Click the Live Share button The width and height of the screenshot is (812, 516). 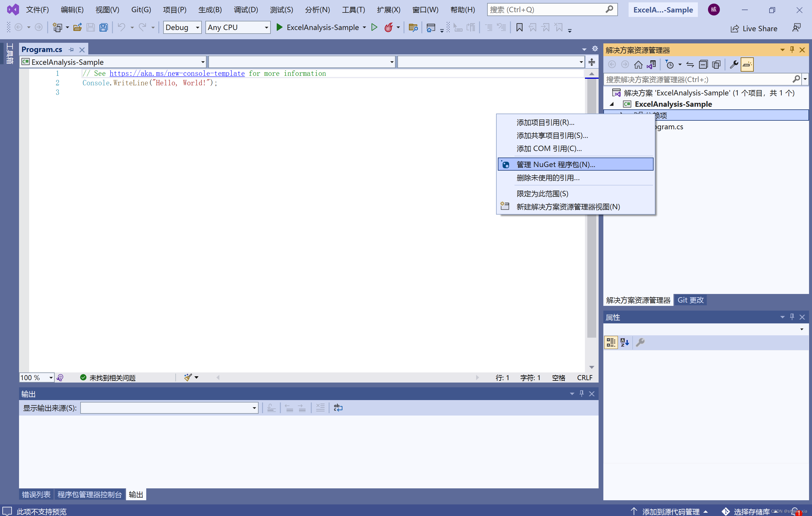tap(754, 28)
